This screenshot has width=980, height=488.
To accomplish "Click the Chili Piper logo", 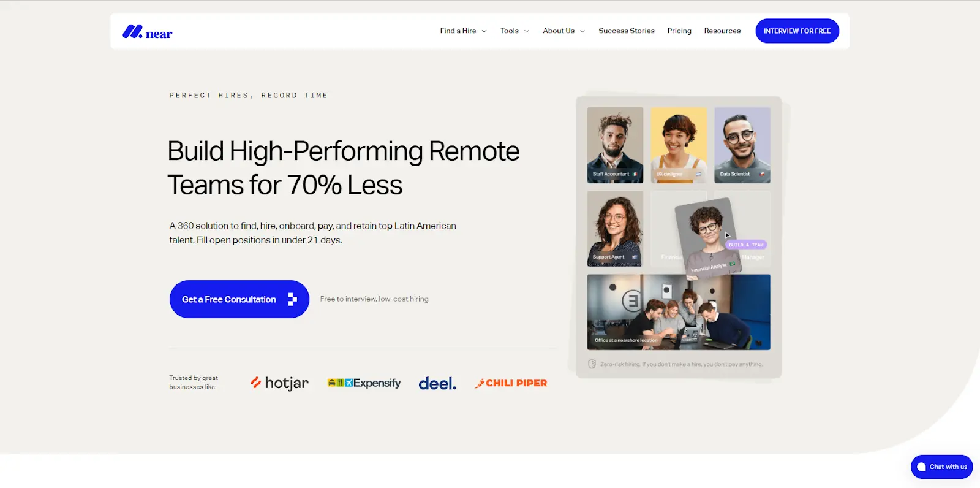I will pos(511,383).
